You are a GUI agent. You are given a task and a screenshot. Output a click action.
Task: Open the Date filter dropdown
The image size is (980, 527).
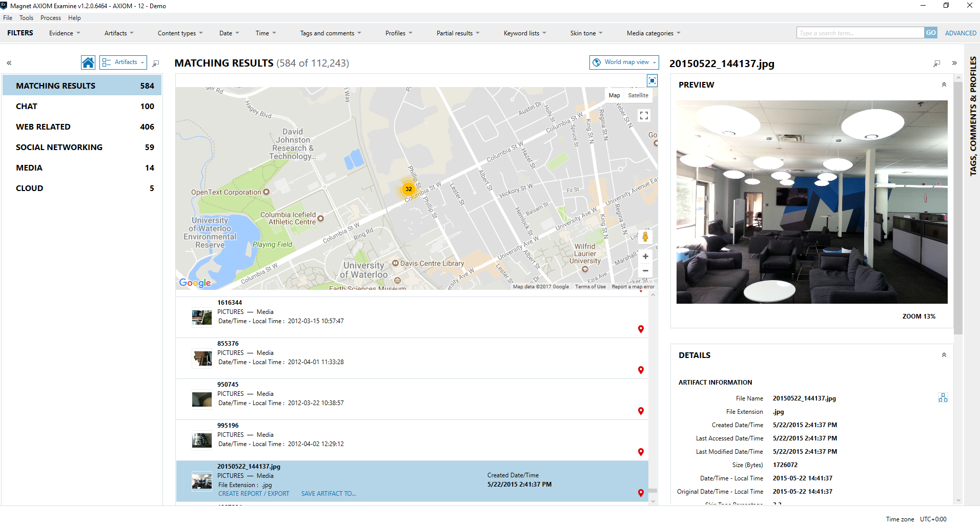(x=229, y=33)
